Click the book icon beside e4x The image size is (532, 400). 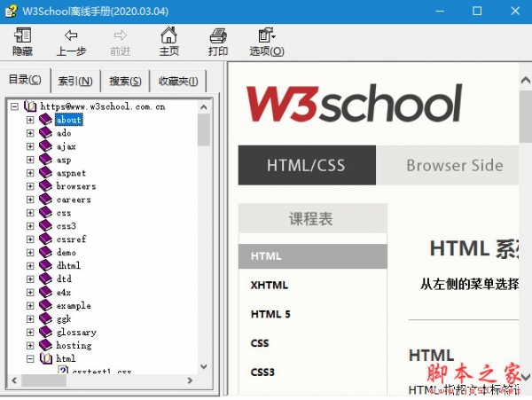click(x=45, y=292)
